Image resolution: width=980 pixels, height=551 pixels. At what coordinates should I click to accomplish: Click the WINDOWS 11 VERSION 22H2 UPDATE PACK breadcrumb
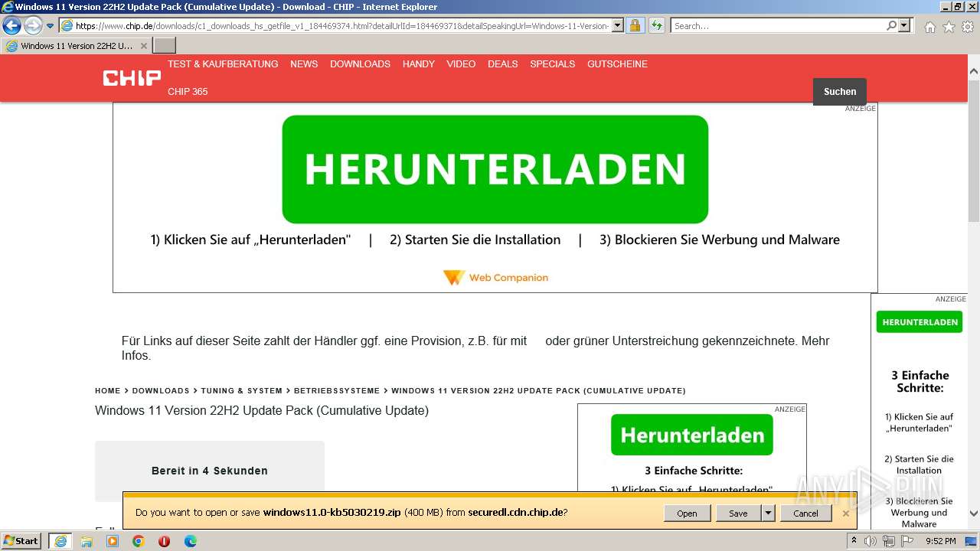(x=538, y=391)
